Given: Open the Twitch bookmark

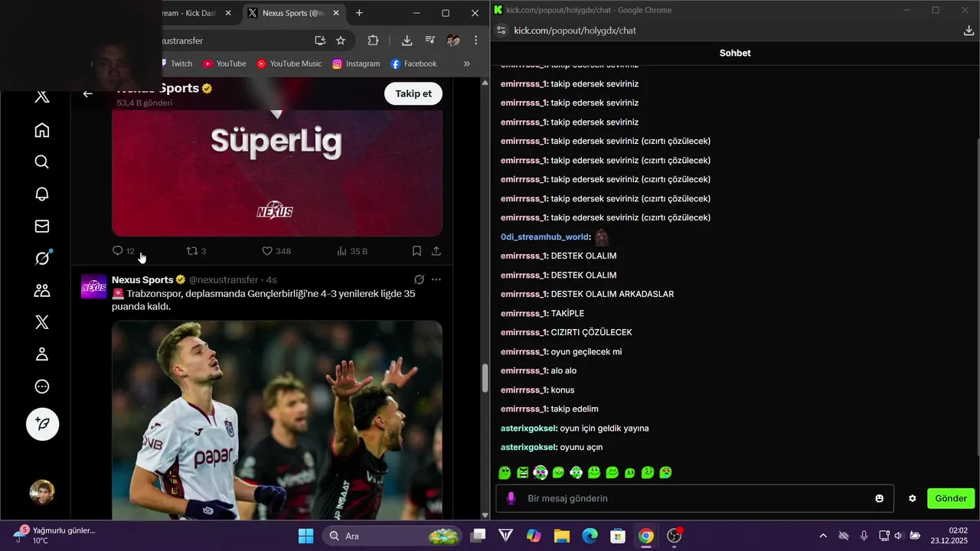Looking at the screenshot, I should click(x=175, y=64).
